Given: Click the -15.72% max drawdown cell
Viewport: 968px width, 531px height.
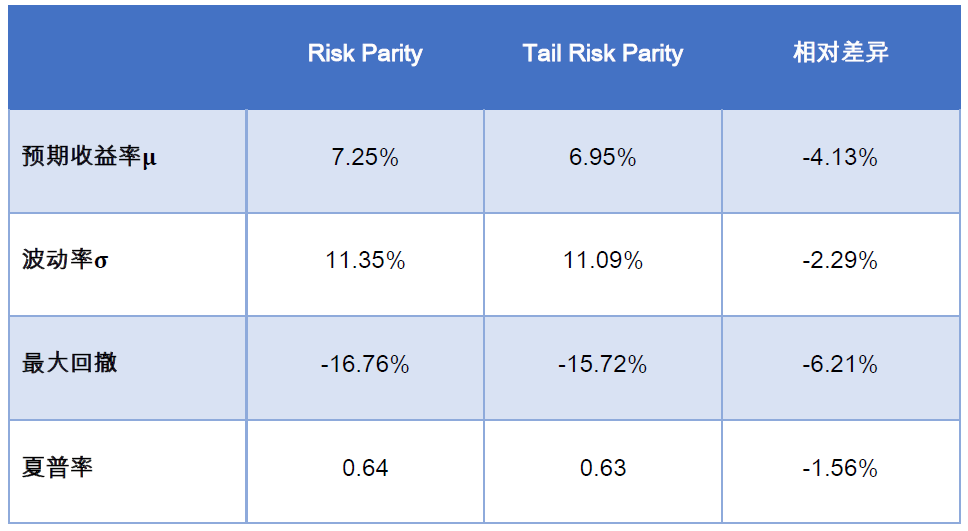Looking at the screenshot, I should coord(602,365).
